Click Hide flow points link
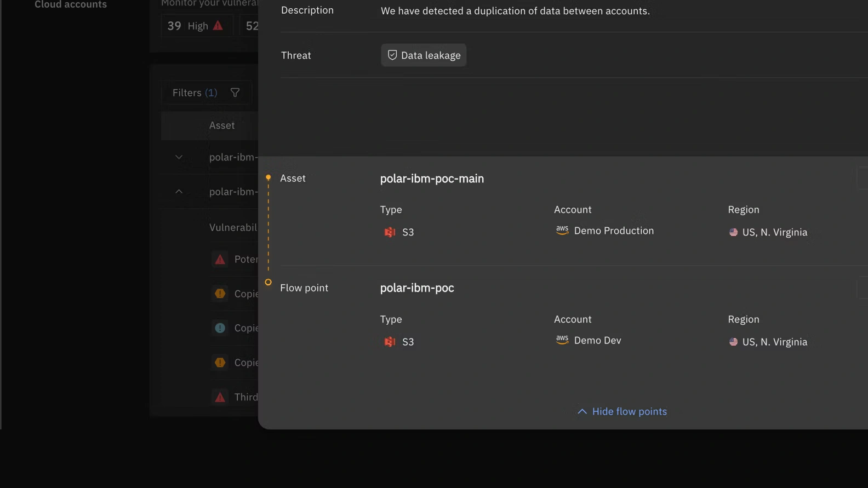Image resolution: width=868 pixels, height=488 pixels. pos(622,411)
